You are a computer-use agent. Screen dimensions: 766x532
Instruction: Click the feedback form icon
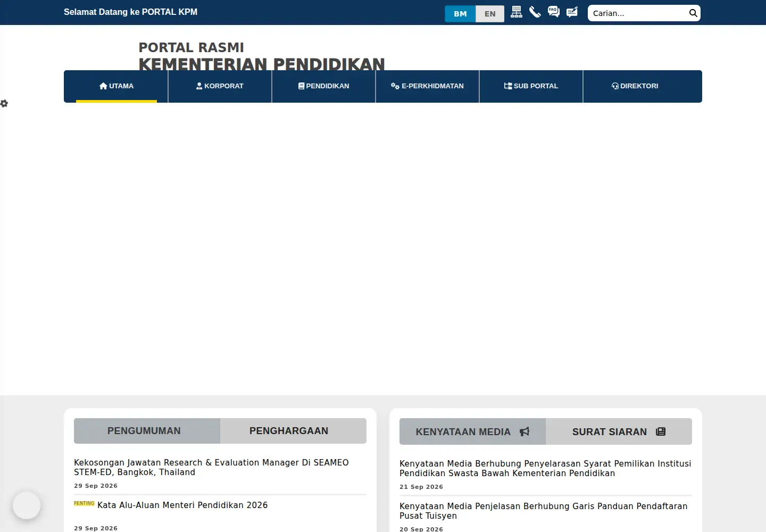click(572, 12)
